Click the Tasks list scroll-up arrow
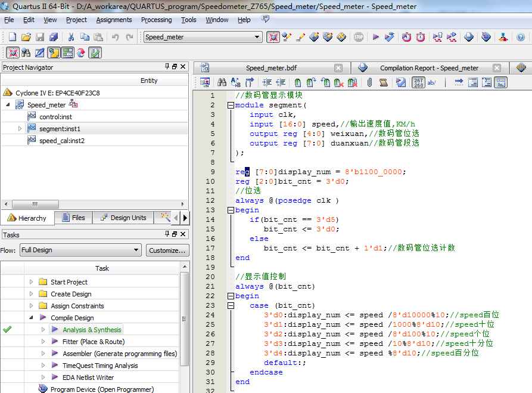 [x=184, y=267]
